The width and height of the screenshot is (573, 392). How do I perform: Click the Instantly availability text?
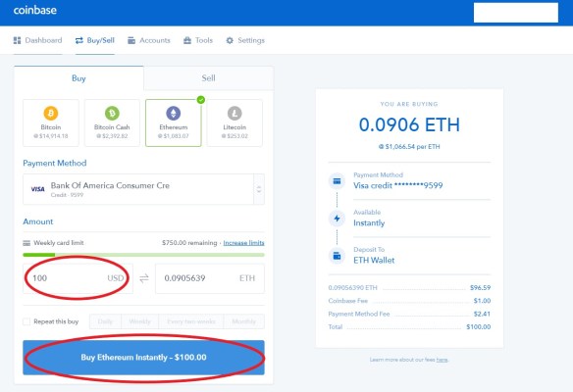tap(369, 223)
